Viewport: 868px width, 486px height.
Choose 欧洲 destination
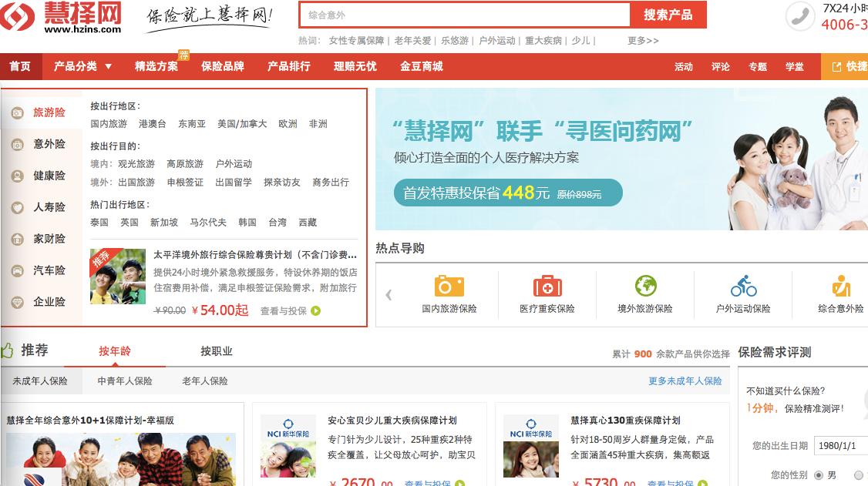pos(288,124)
